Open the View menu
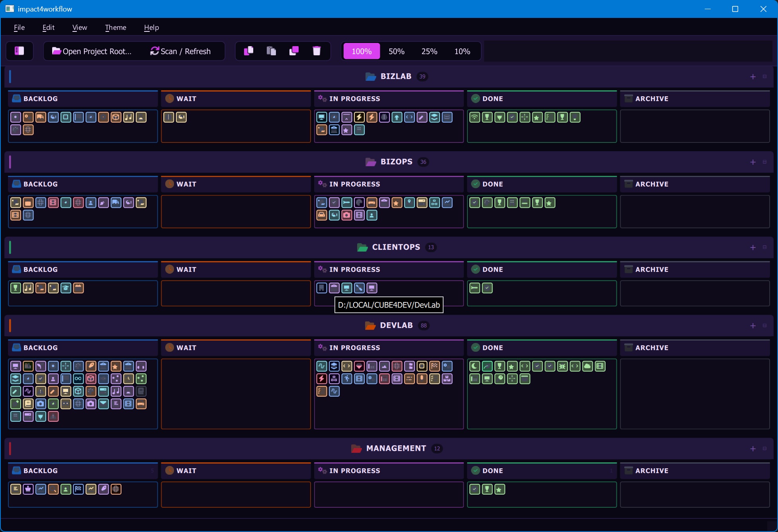The image size is (778, 532). tap(80, 27)
